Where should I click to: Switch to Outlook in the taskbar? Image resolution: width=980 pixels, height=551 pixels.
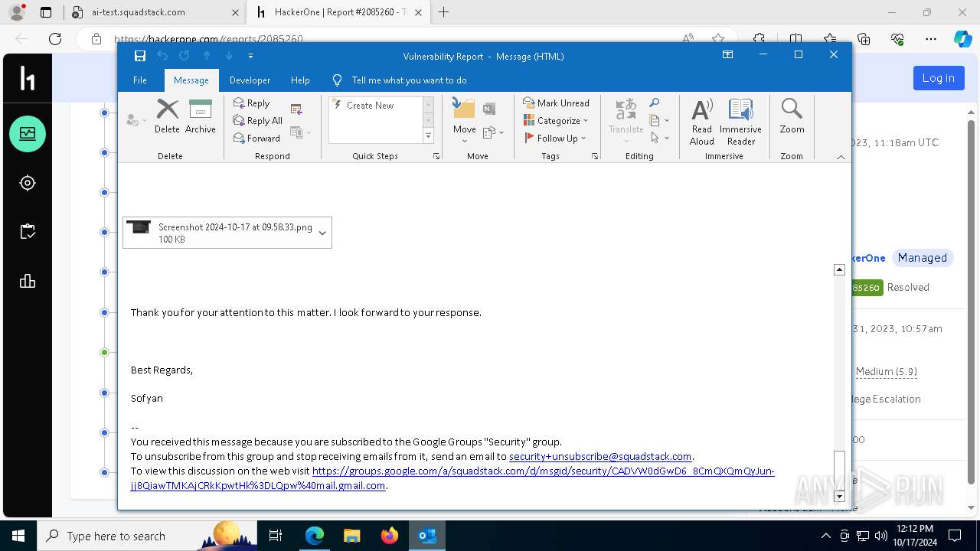427,536
